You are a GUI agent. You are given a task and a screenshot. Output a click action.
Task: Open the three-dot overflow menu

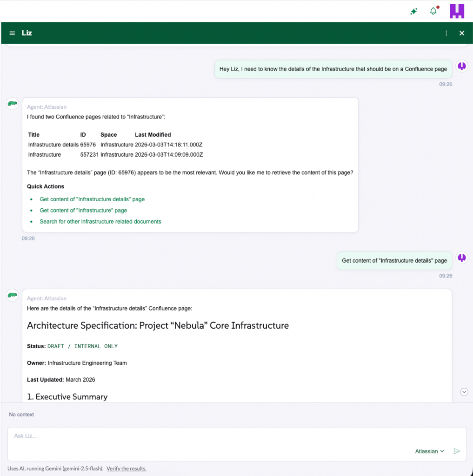(446, 33)
